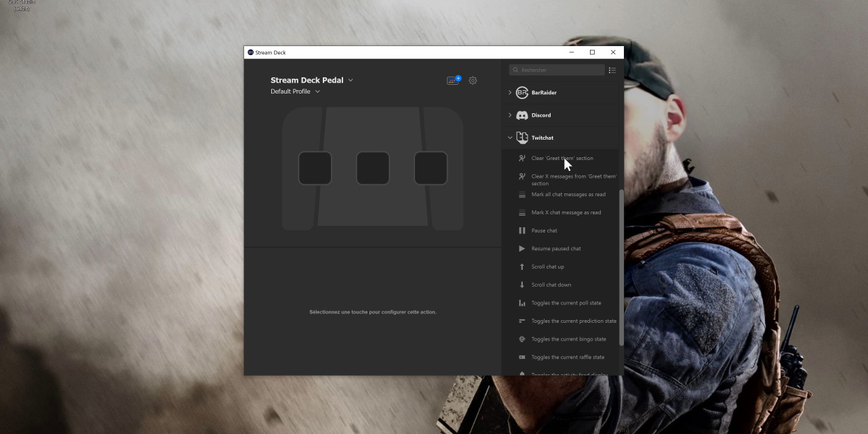
Task: Toggle the actions list view icon
Action: tap(612, 70)
